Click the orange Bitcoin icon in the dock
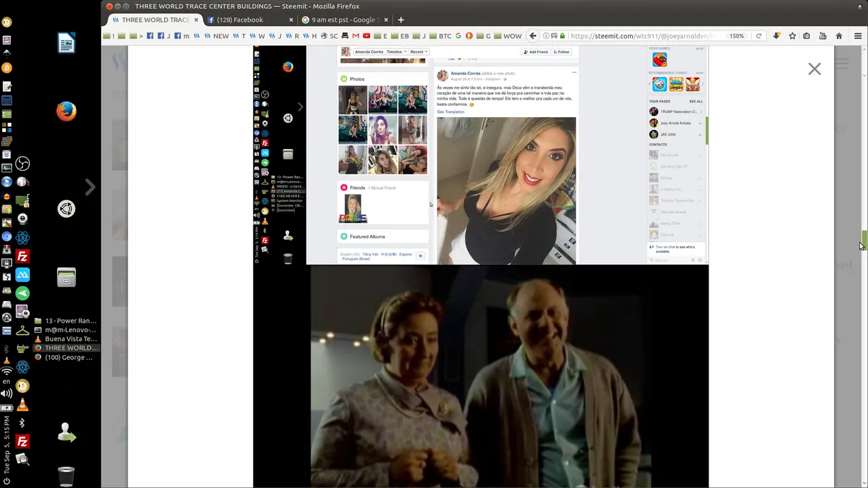The height and width of the screenshot is (488, 868). (7, 68)
